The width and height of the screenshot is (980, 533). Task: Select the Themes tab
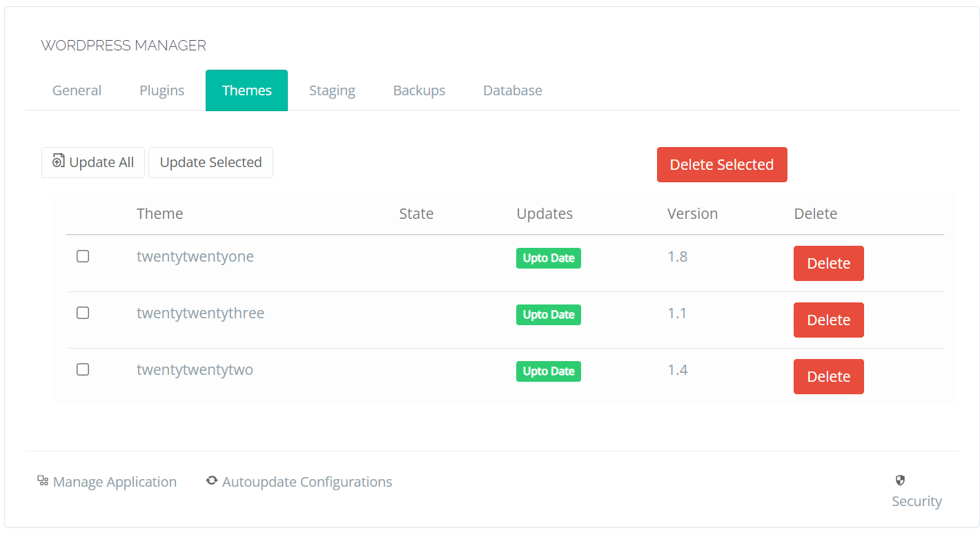click(x=247, y=90)
